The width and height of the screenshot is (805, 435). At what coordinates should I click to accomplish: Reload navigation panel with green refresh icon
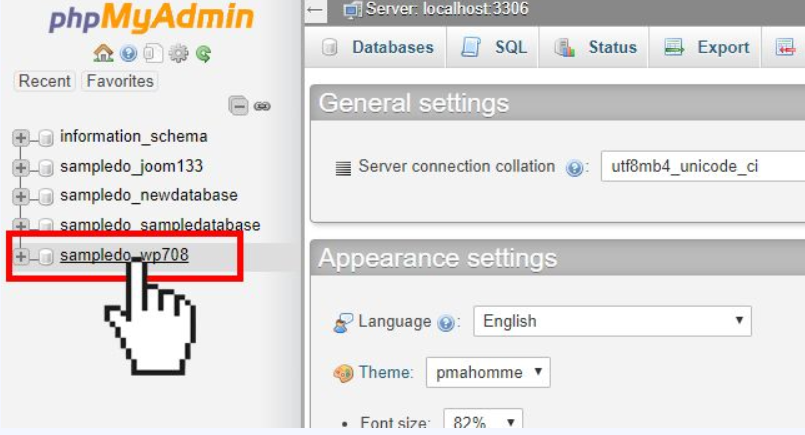[203, 53]
